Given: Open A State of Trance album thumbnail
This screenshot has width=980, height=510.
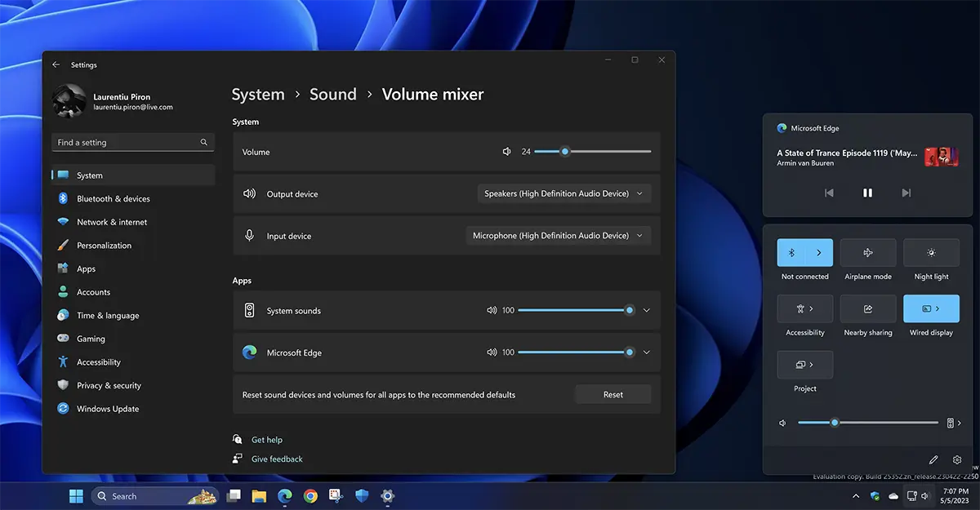Looking at the screenshot, I should [x=942, y=157].
